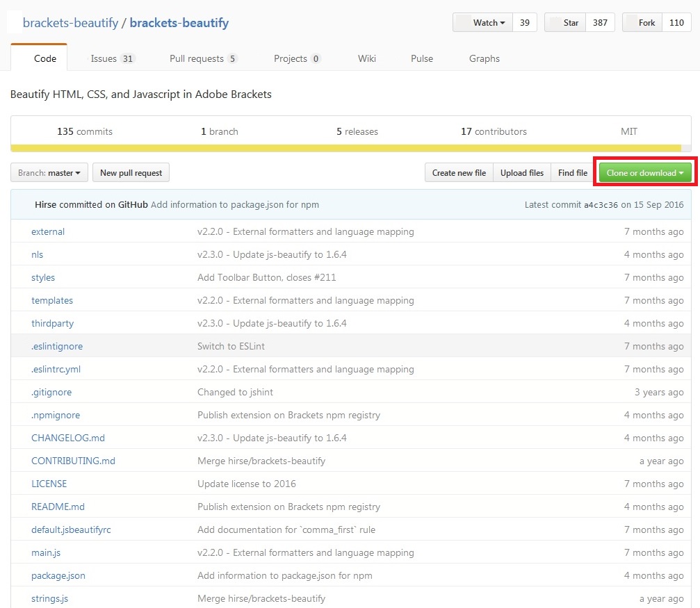Open the bold brackets-beautify repository link
Screen dimensions: 700x608
(179, 23)
